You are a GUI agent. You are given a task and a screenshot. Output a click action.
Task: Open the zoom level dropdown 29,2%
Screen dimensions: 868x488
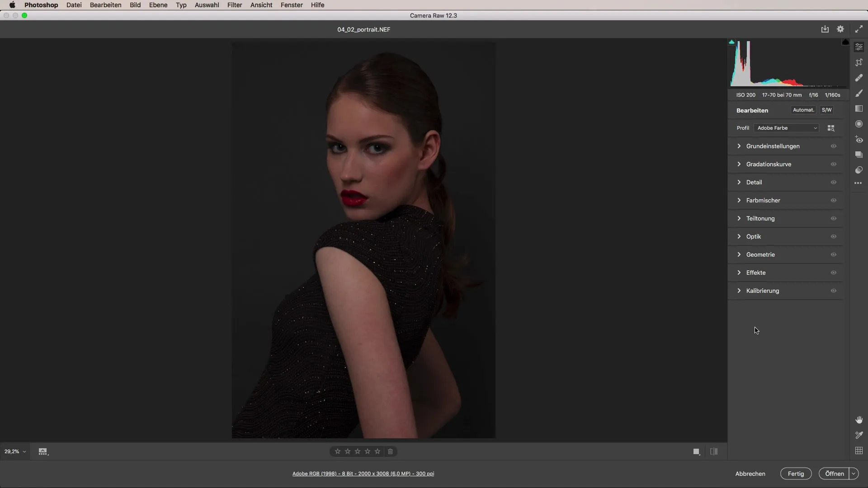(x=15, y=451)
